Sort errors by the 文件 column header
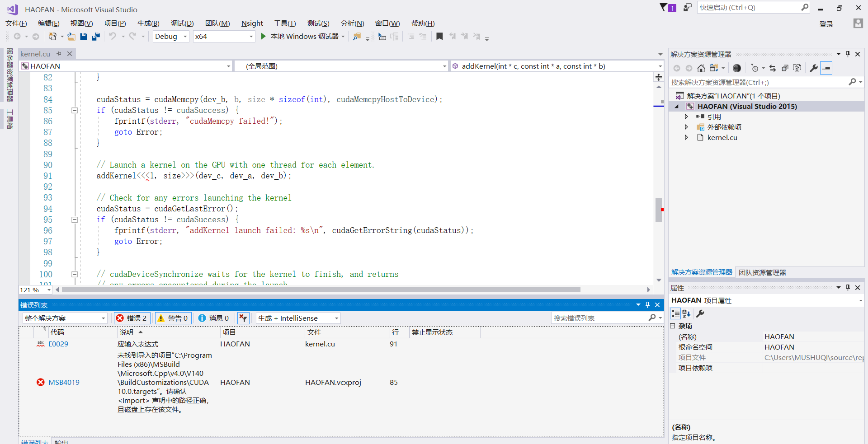This screenshot has width=868, height=444. [x=347, y=332]
